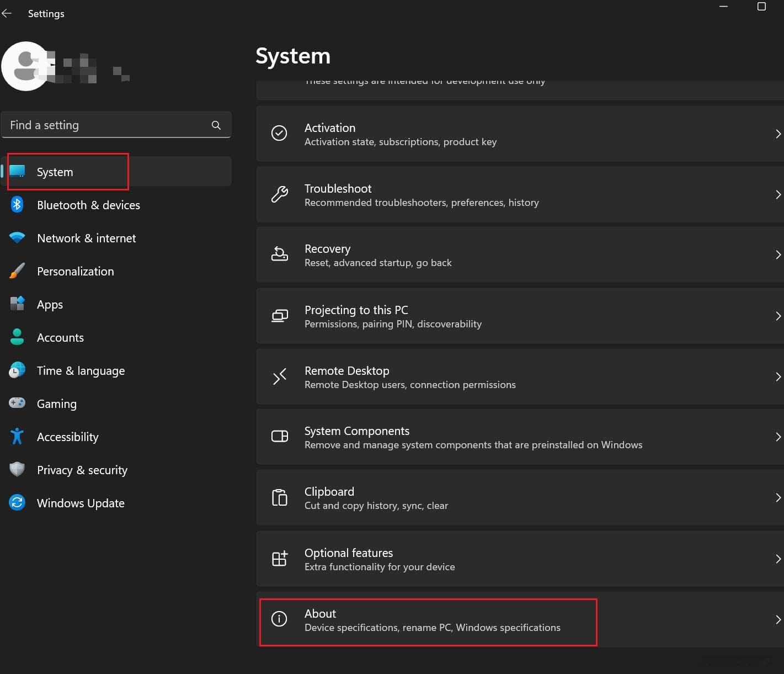The width and height of the screenshot is (784, 674).
Task: Click the Optional features grid icon
Action: coord(279,558)
